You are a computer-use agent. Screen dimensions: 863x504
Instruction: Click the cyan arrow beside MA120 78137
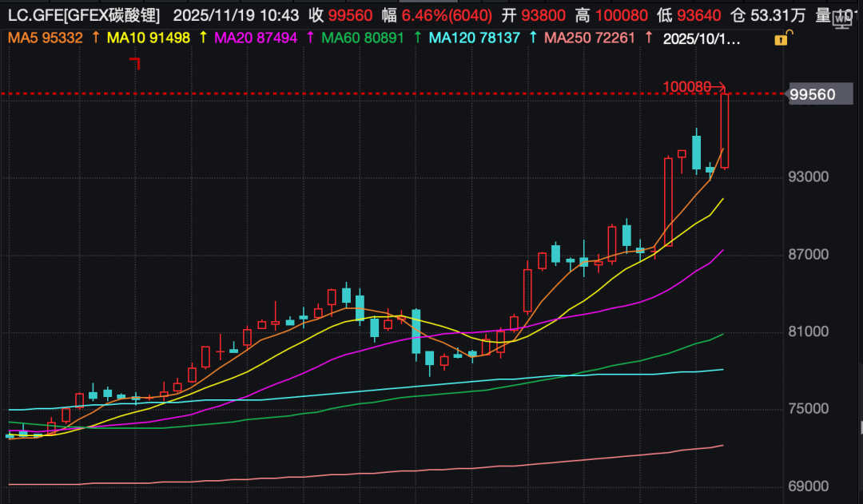tap(532, 38)
